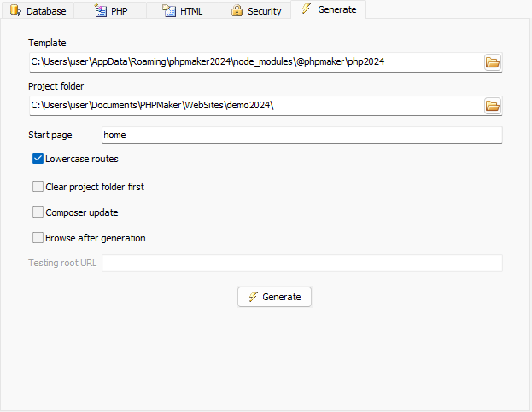Tick the Composer update checkbox
Screen dimensions: 532x412
(38, 212)
